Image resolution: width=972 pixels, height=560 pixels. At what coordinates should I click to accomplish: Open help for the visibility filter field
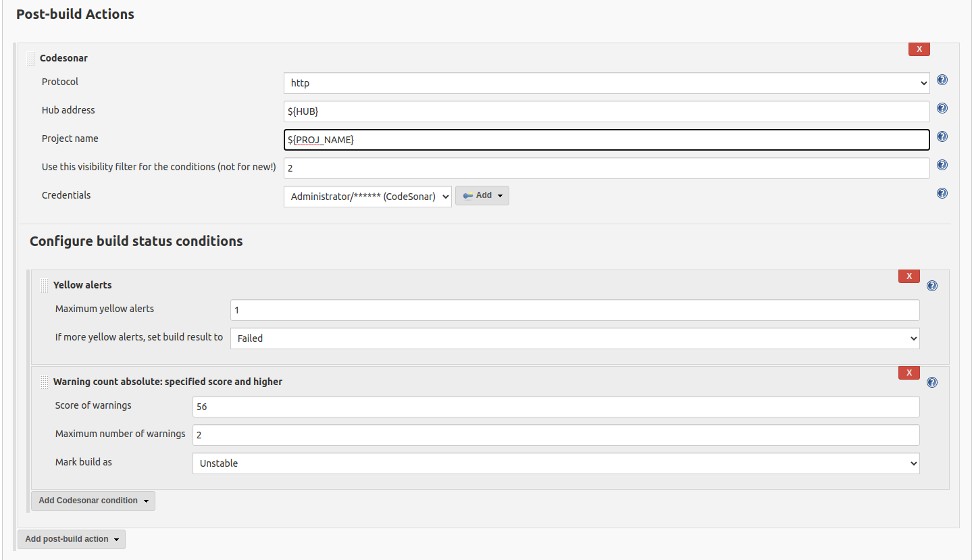942,165
